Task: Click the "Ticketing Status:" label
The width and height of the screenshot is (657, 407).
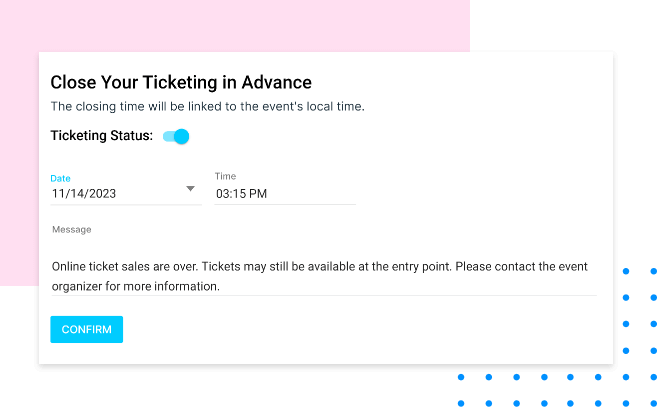Action: pyautogui.click(x=101, y=136)
